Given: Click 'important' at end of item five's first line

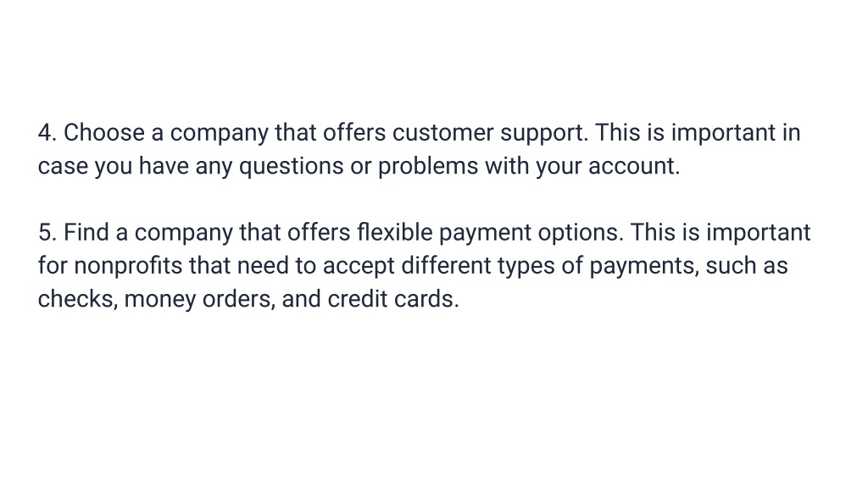Looking at the screenshot, I should [x=759, y=234].
